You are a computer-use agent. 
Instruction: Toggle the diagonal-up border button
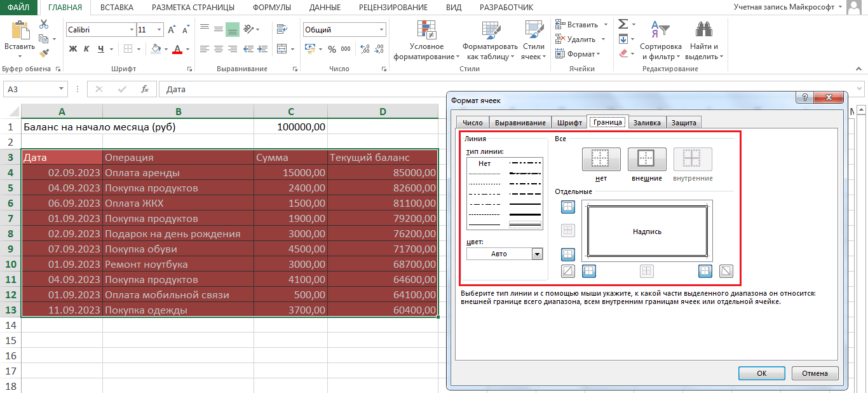click(568, 272)
